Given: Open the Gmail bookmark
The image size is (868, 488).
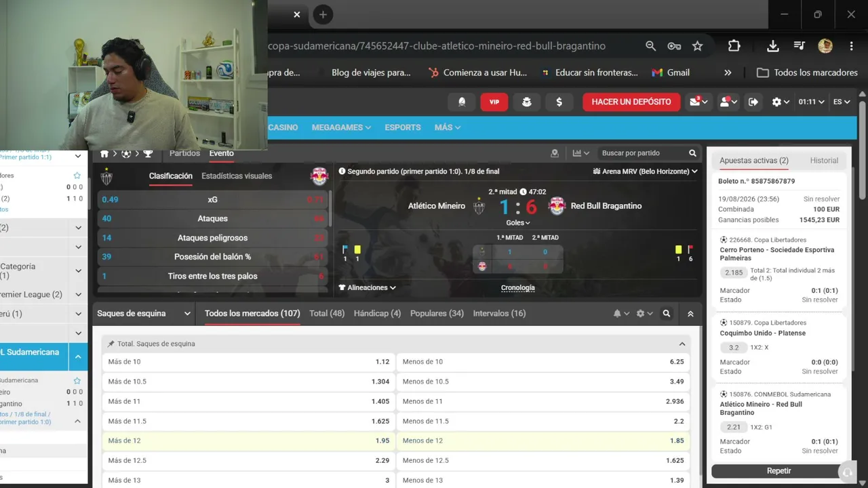Looking at the screenshot, I should pos(671,73).
